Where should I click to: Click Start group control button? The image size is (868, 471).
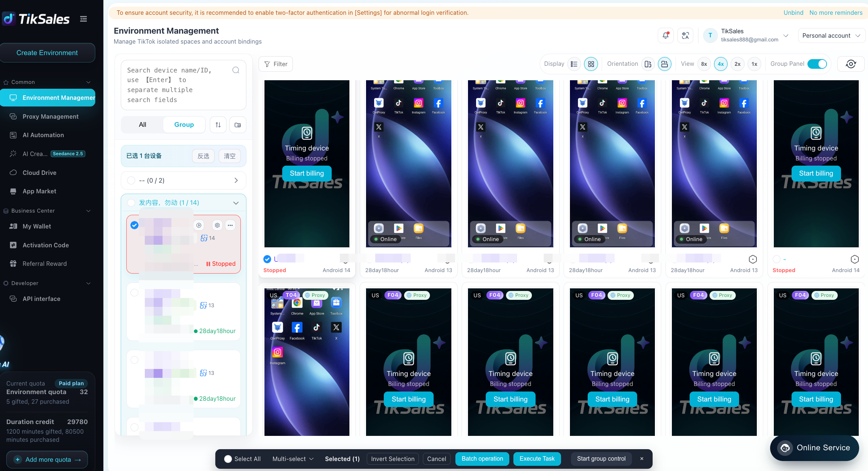pos(601,459)
